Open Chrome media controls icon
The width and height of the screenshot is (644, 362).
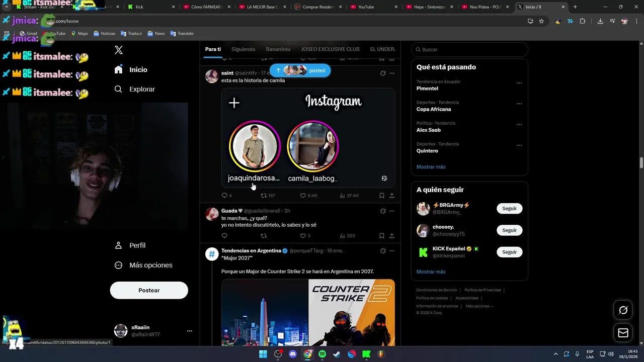pos(612,21)
